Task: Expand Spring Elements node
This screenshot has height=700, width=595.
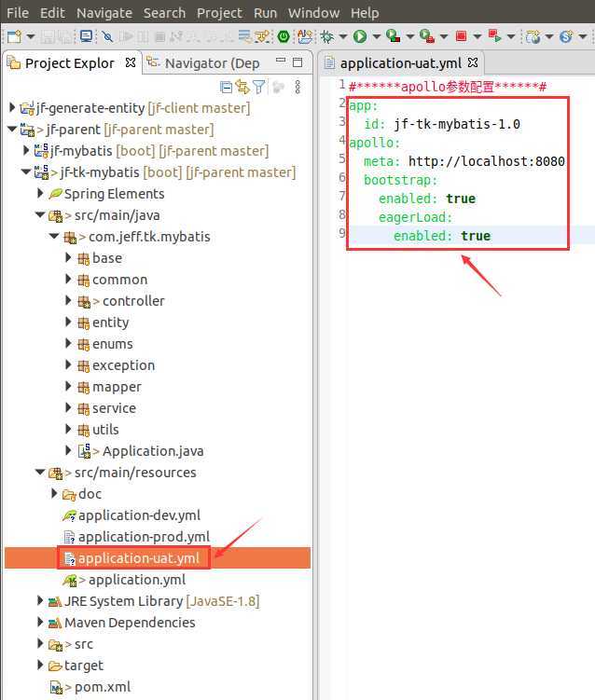Action: tap(41, 193)
